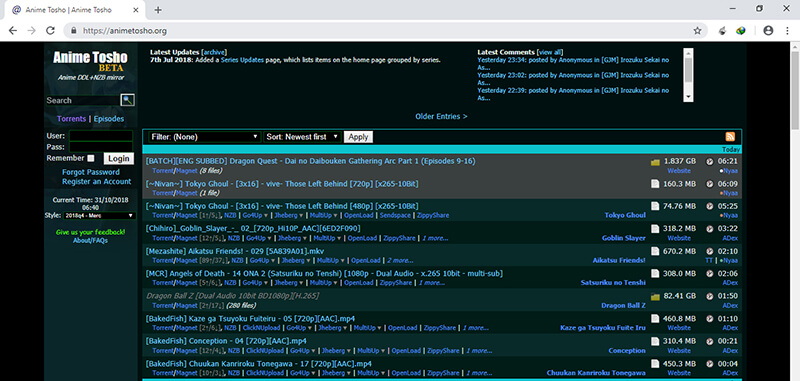Click the comments box scroll down arrow
800x381 pixels.
[688, 97]
